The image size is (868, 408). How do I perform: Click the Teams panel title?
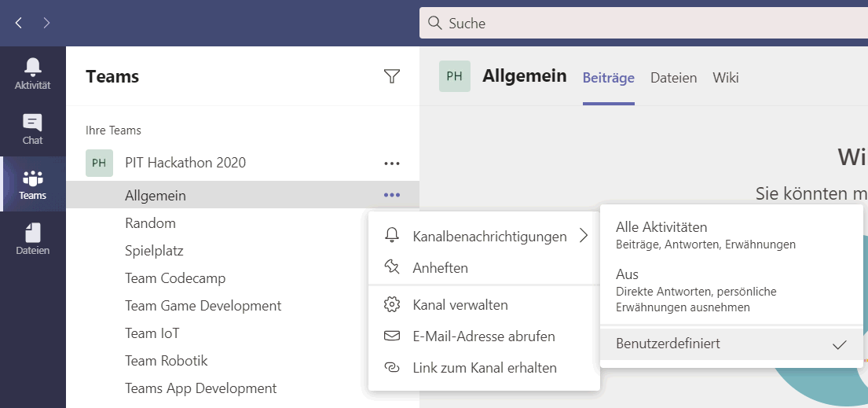point(112,76)
